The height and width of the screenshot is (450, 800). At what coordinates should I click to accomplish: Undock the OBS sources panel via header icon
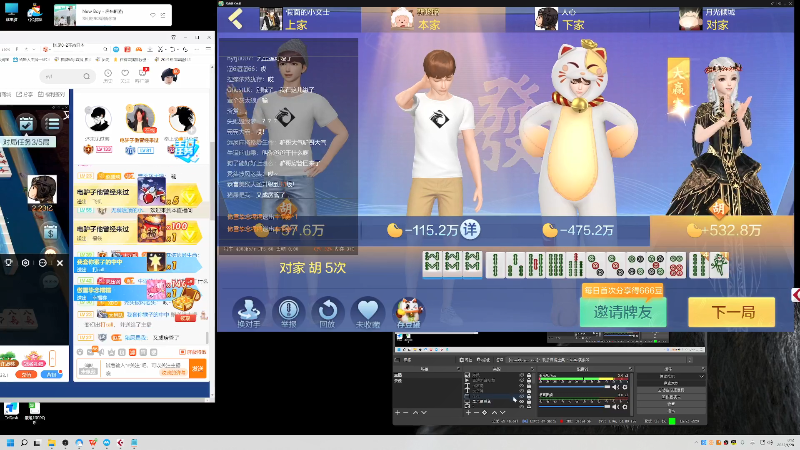coord(533,368)
